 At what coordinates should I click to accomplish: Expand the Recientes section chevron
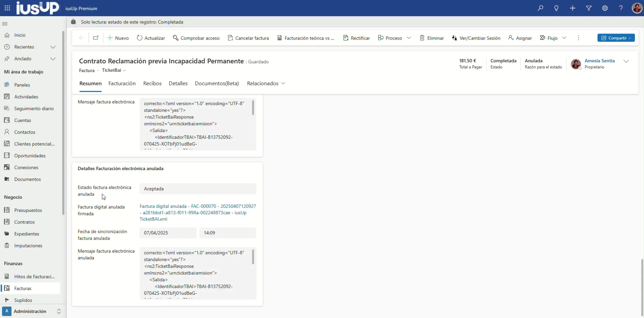[x=53, y=47]
